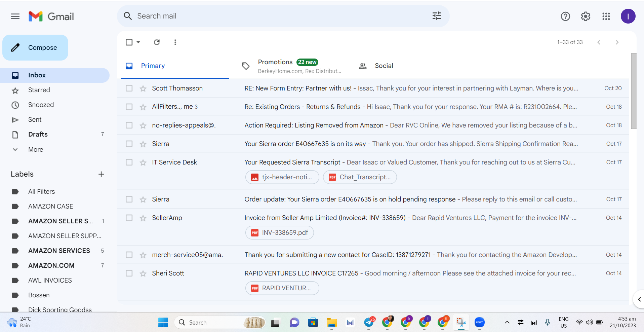Open the INV-338659.pdf attachment
Screen dimensions: 644x332
[280, 232]
